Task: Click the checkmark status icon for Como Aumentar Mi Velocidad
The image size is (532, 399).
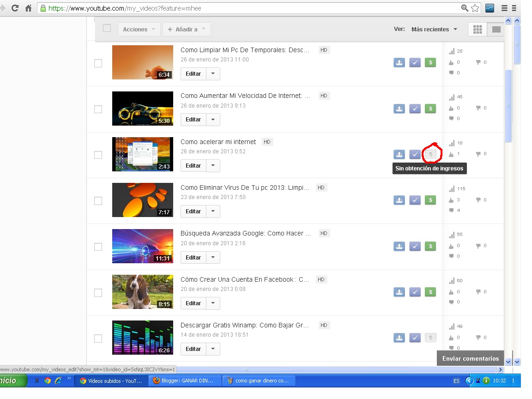Action: [x=415, y=109]
